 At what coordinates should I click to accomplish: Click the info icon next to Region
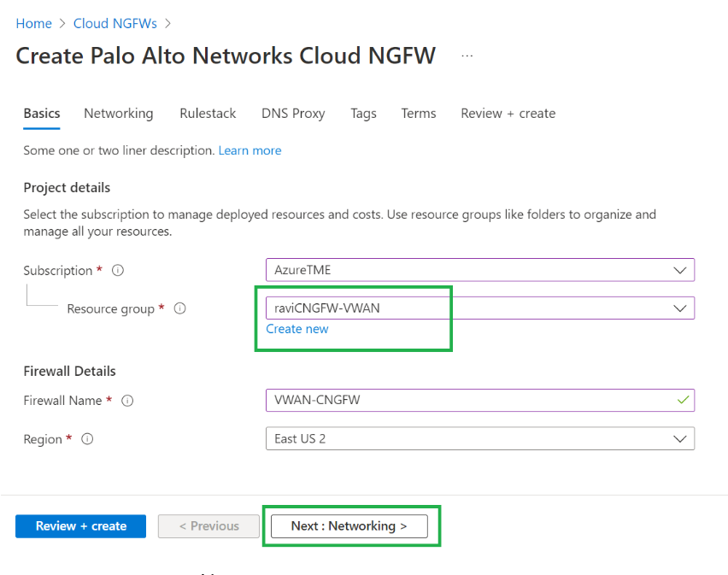(x=87, y=439)
